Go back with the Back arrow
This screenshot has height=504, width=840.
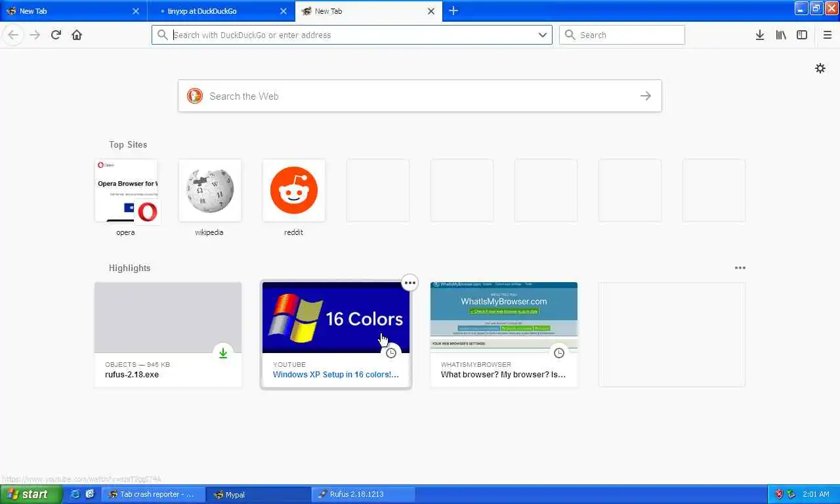13,35
